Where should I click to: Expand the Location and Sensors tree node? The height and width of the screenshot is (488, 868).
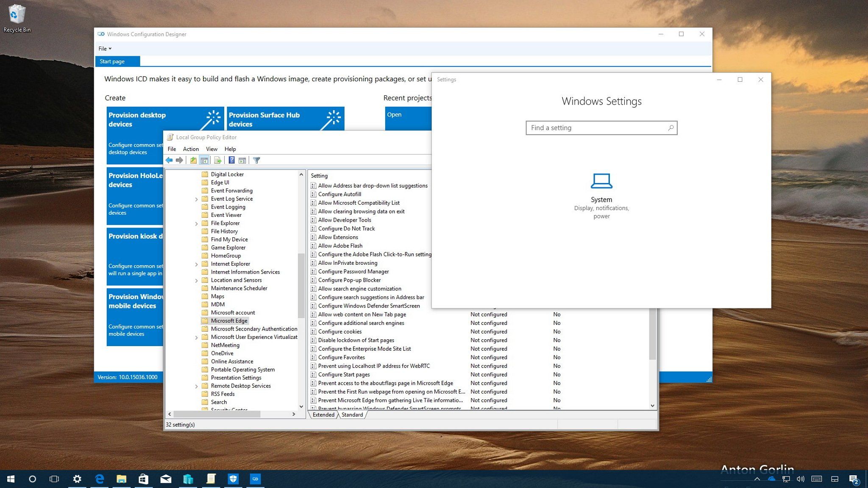coord(196,280)
